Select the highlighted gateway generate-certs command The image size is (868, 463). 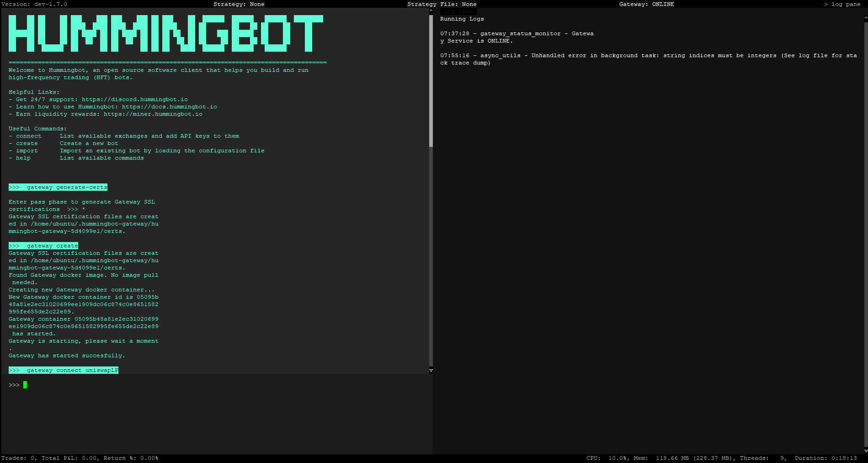[x=58, y=187]
